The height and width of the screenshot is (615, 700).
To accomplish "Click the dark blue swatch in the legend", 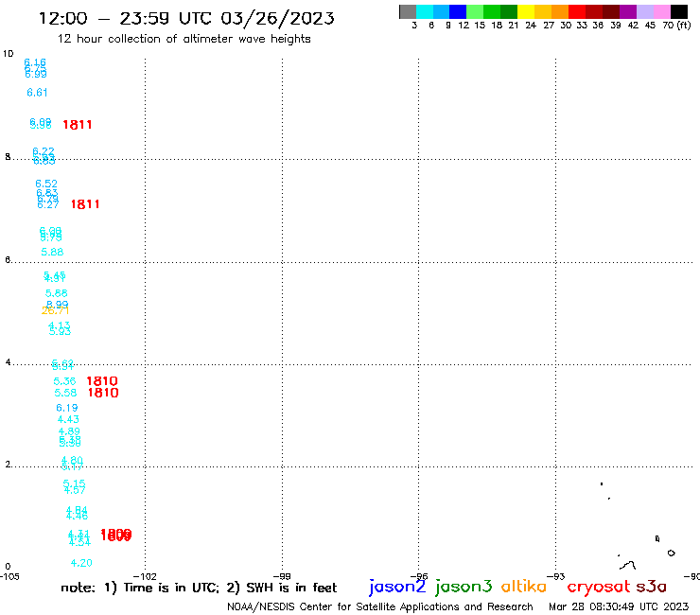I will 458,11.
